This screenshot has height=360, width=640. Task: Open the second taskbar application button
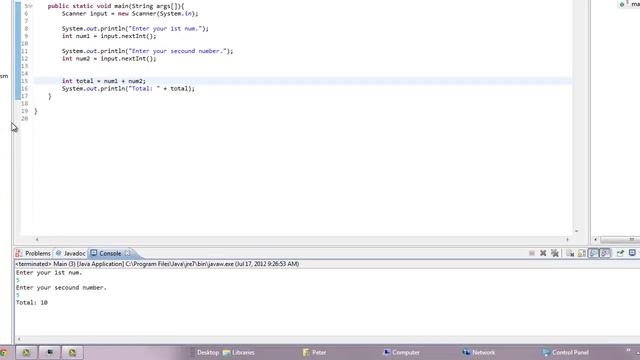50,352
